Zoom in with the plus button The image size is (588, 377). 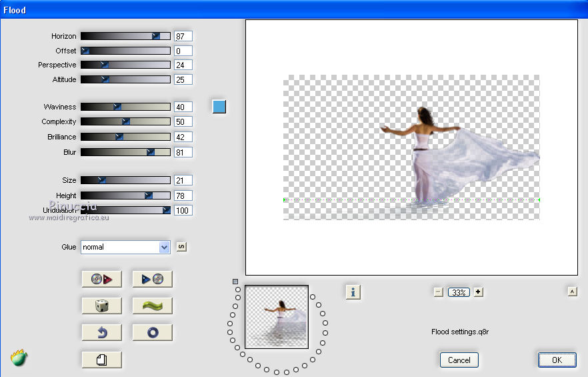478,292
